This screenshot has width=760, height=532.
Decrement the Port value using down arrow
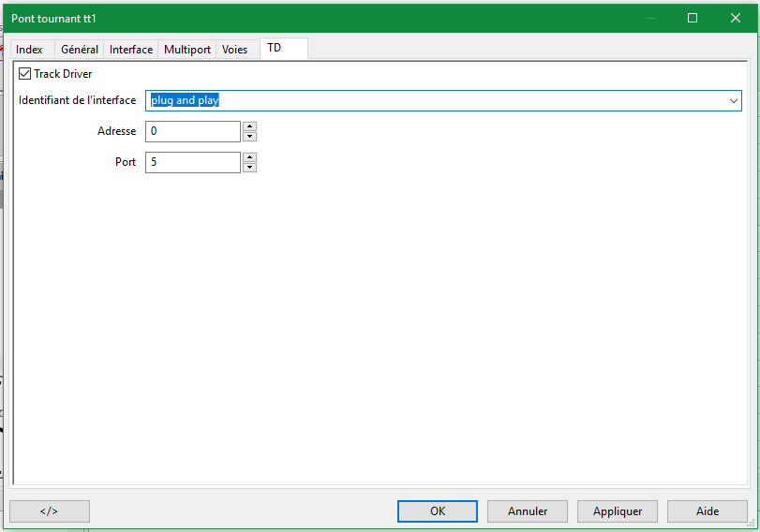[250, 168]
